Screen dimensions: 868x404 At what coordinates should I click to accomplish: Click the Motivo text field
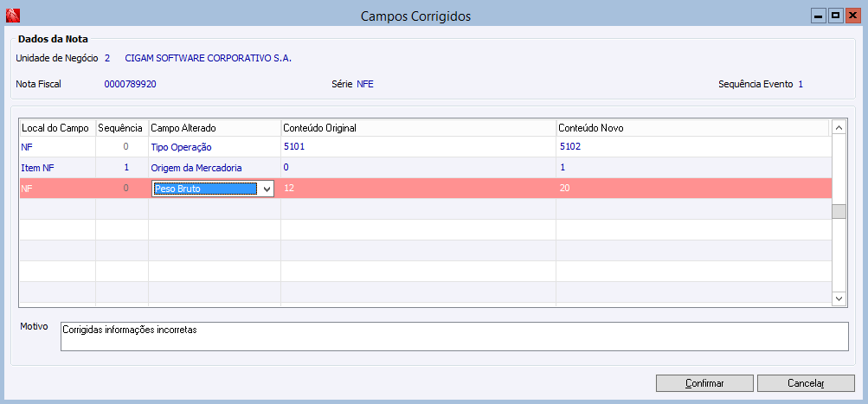(454, 337)
